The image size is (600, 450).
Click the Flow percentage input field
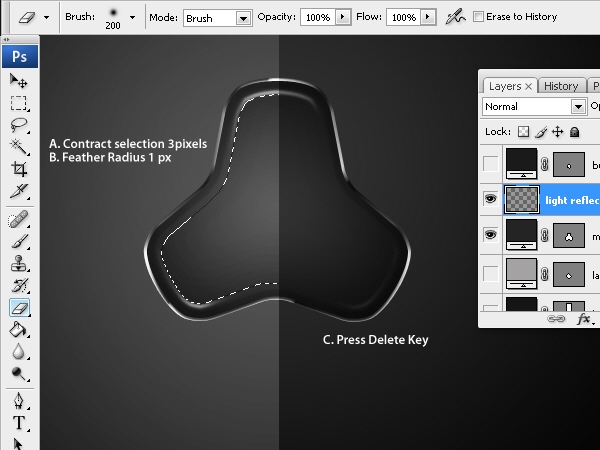pos(403,18)
